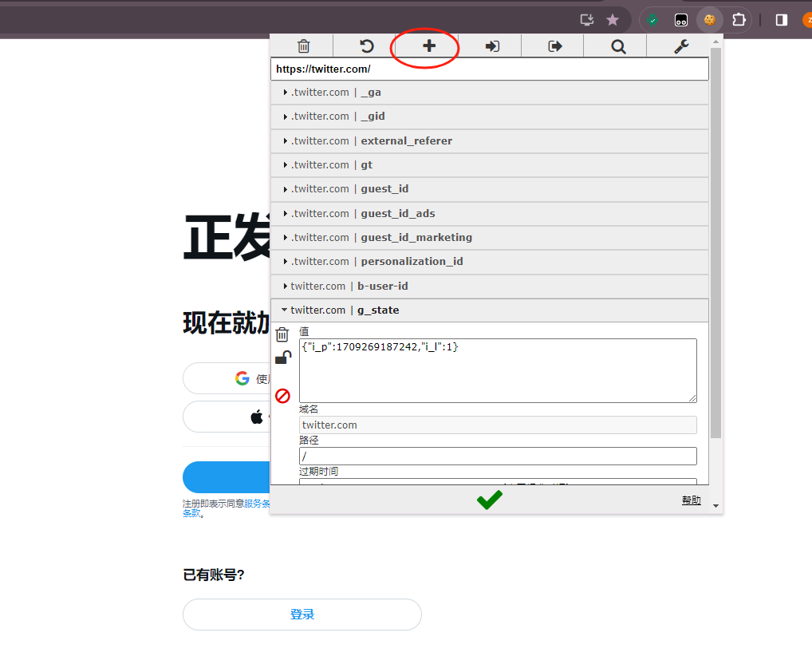Click the green shield extension icon
The width and height of the screenshot is (812, 668).
652,20
